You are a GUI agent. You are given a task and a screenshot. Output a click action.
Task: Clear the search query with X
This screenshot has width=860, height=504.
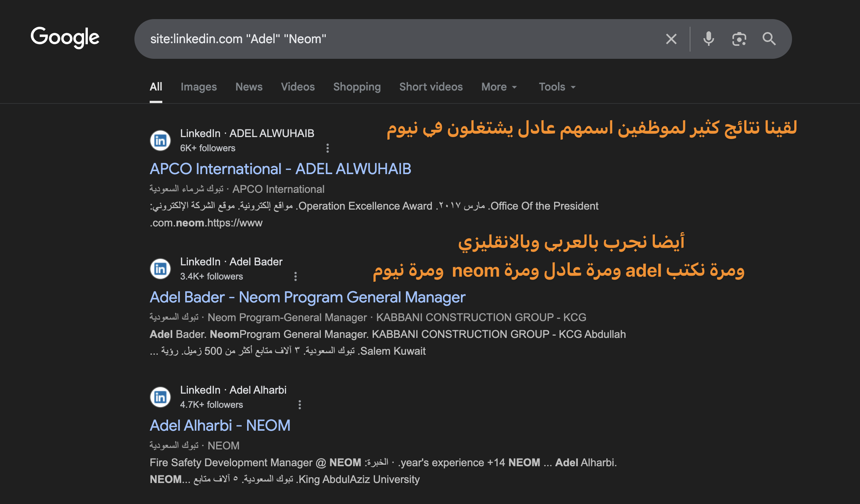pyautogui.click(x=671, y=39)
